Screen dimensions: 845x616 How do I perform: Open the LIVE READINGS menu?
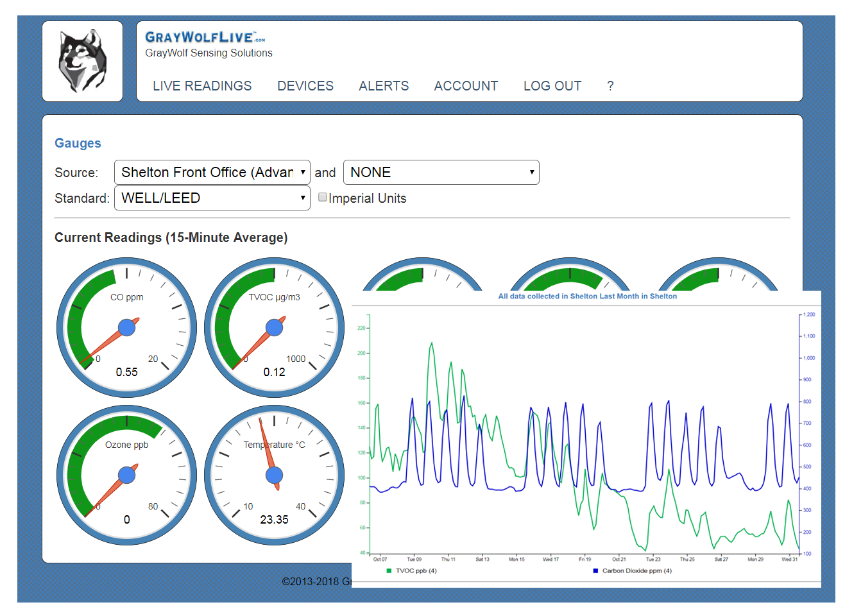pos(202,86)
